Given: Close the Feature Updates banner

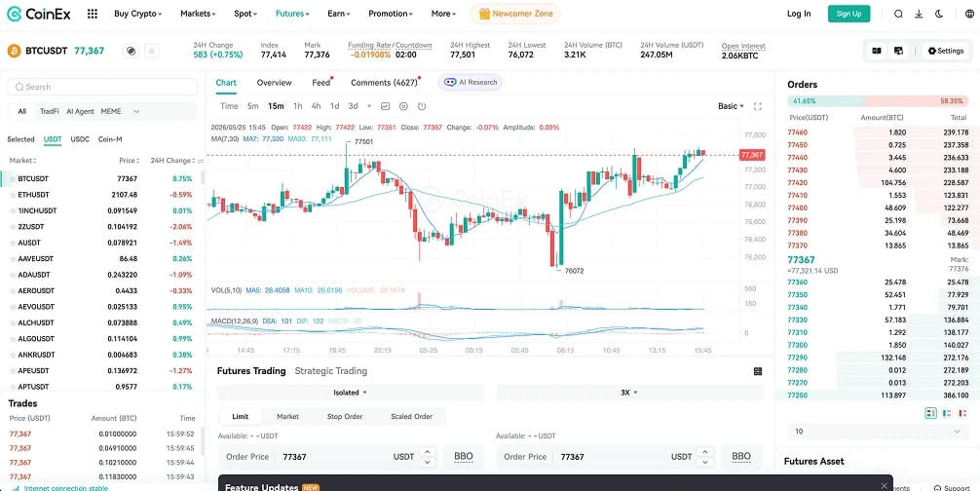Looking at the screenshot, I should [884, 486].
